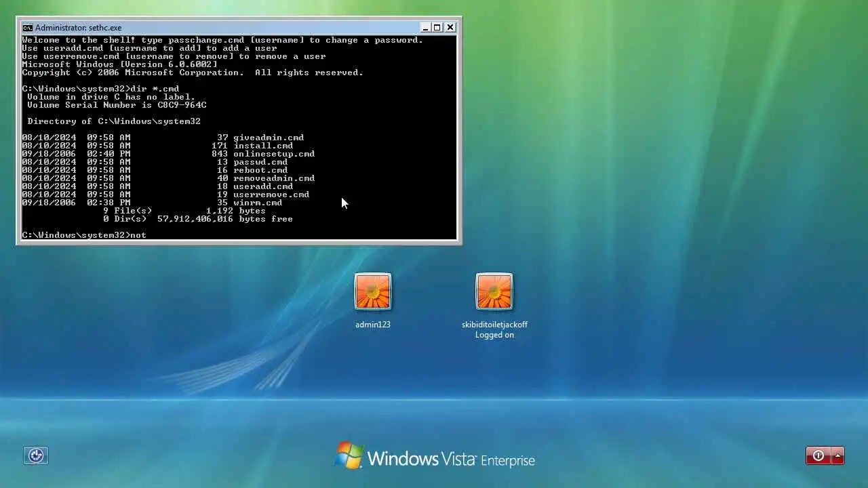Click giveadmin.cmd in the directory listing
The height and width of the screenshot is (488, 868).
pos(269,138)
